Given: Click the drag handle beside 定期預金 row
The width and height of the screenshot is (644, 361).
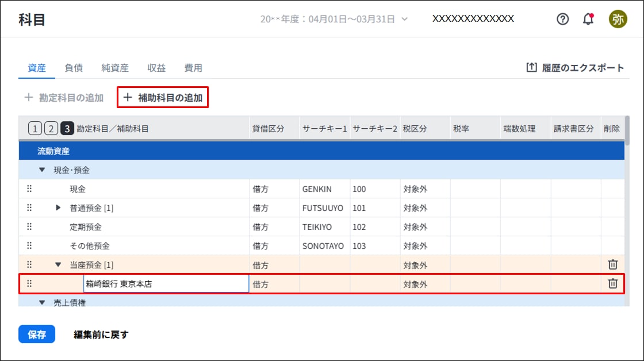Looking at the screenshot, I should tap(29, 227).
